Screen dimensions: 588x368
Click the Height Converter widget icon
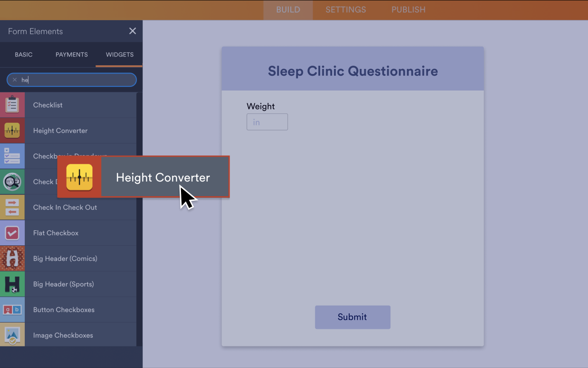12,130
